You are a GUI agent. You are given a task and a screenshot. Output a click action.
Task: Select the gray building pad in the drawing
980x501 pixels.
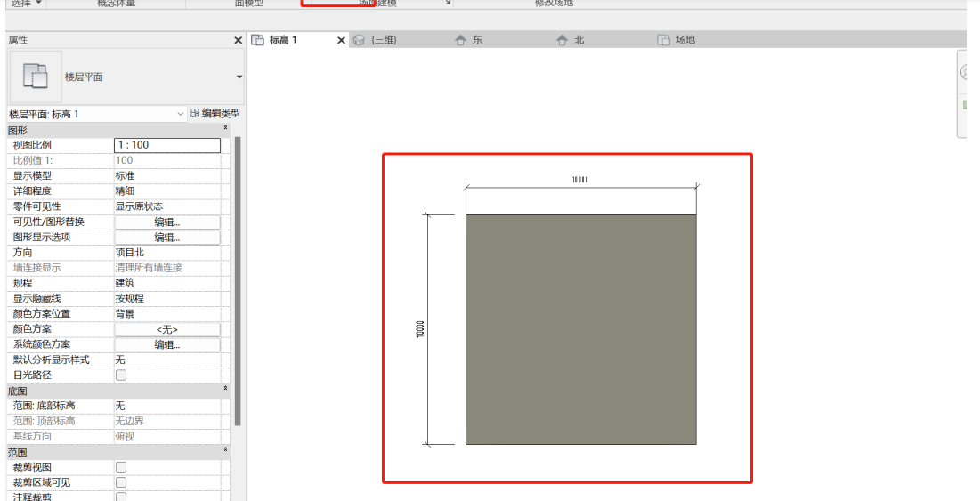tap(580, 329)
